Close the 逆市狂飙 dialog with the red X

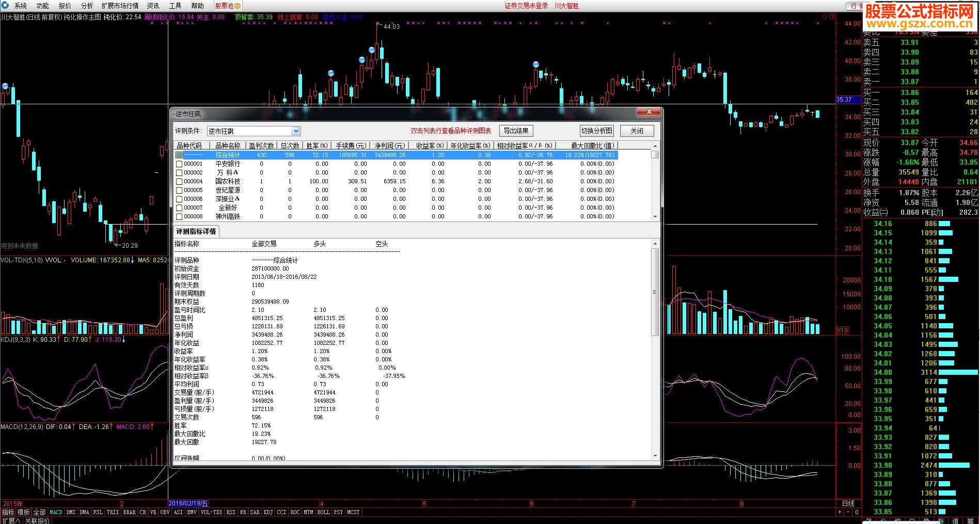pyautogui.click(x=649, y=112)
